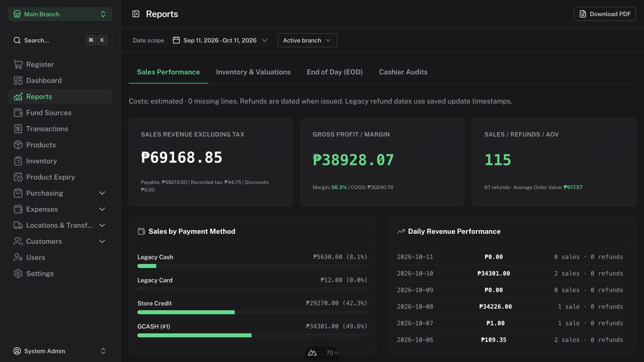Viewport: 644px width, 362px height.
Task: Collapse the sidebar panel toggle icon
Action: 136,14
